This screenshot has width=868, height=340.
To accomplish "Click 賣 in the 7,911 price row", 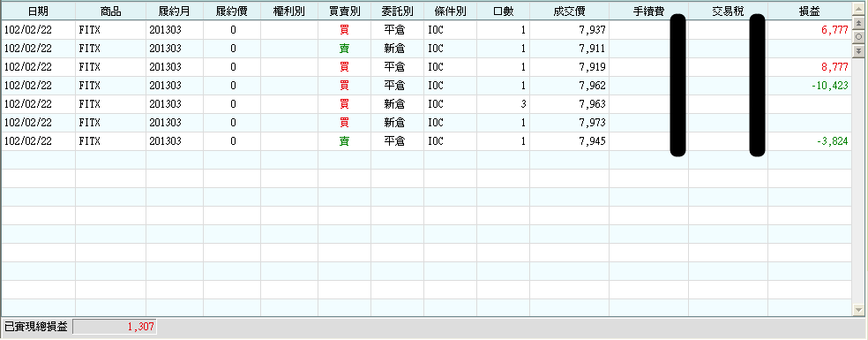I will coord(344,49).
